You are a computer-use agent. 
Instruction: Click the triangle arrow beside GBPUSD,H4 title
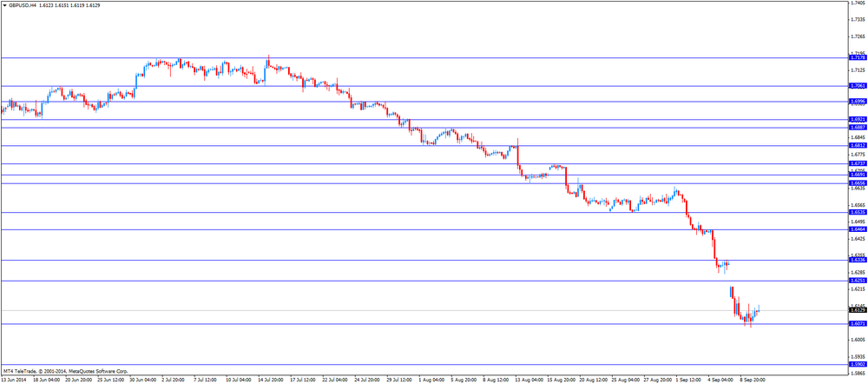click(5, 4)
